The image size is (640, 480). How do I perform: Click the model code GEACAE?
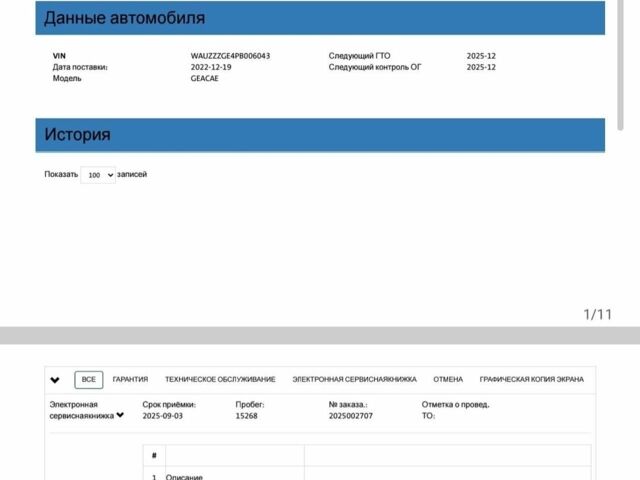coord(204,78)
